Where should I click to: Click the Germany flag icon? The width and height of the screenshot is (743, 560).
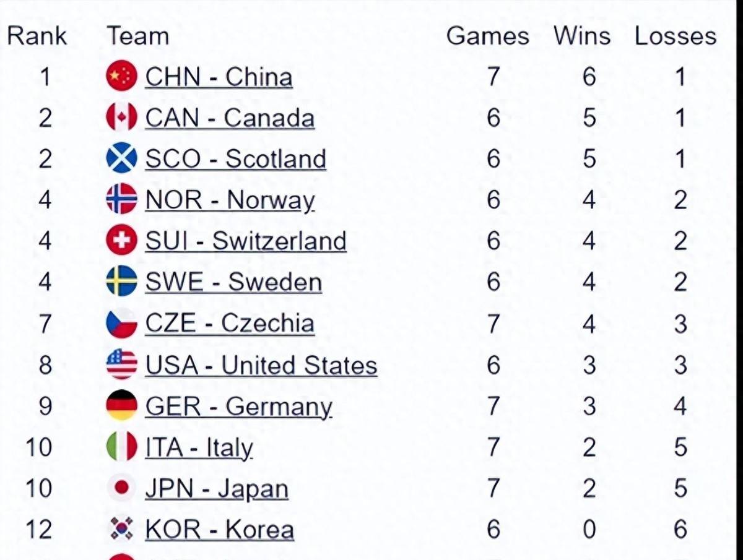pyautogui.click(x=121, y=406)
